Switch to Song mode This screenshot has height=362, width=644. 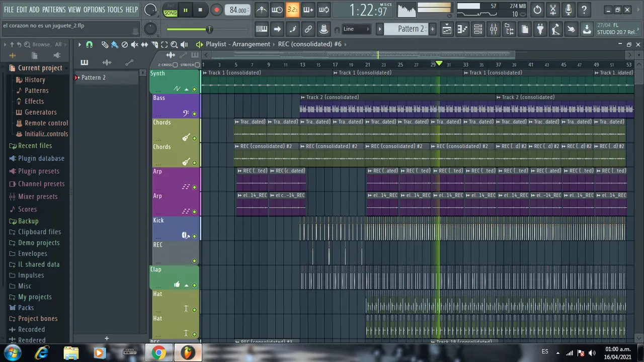pos(171,13)
